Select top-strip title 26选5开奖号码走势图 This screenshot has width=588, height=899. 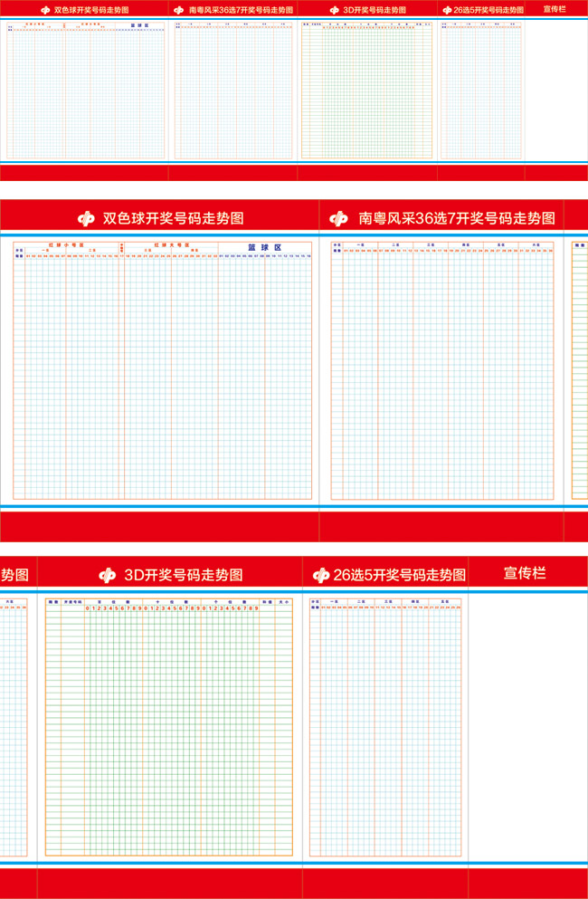(488, 10)
